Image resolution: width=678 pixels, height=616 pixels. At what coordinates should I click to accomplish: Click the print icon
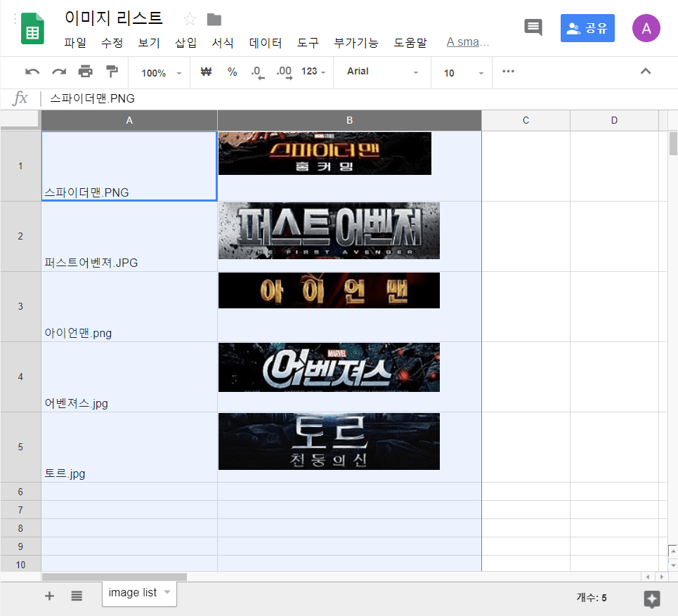[x=85, y=72]
